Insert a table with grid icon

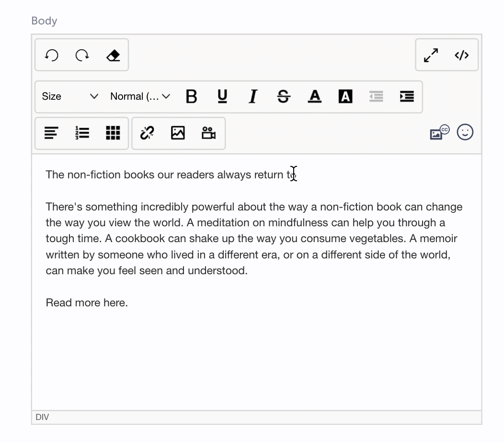point(113,133)
